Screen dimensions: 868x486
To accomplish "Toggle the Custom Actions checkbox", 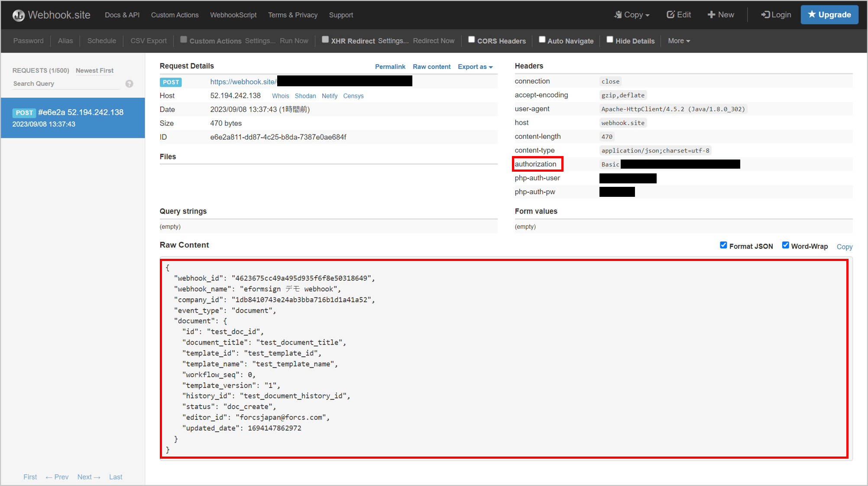I will click(184, 39).
